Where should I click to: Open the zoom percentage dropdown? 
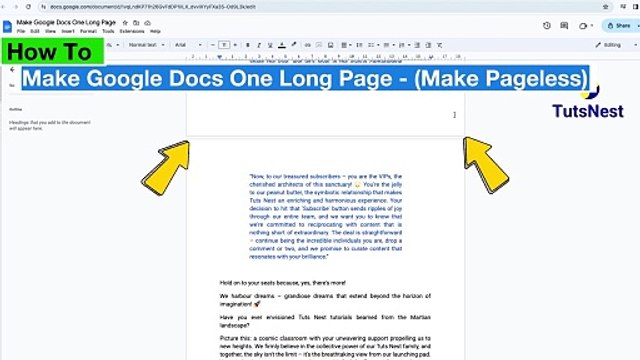coord(112,45)
